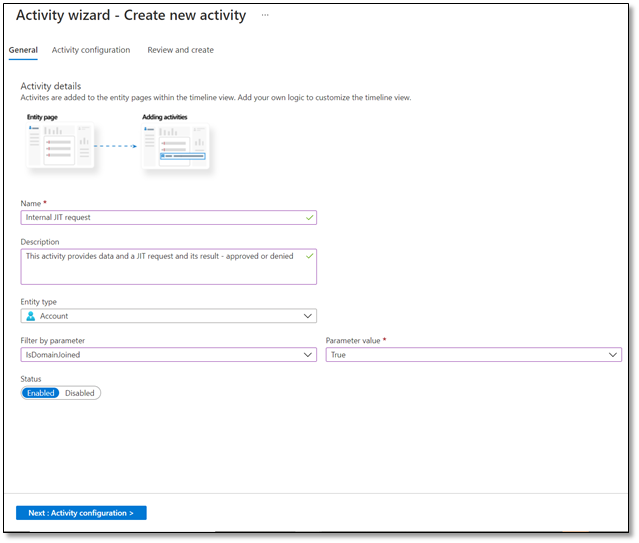The height and width of the screenshot is (543, 639).
Task: Select the Adding activities illustration thumbnail
Action: (x=176, y=146)
